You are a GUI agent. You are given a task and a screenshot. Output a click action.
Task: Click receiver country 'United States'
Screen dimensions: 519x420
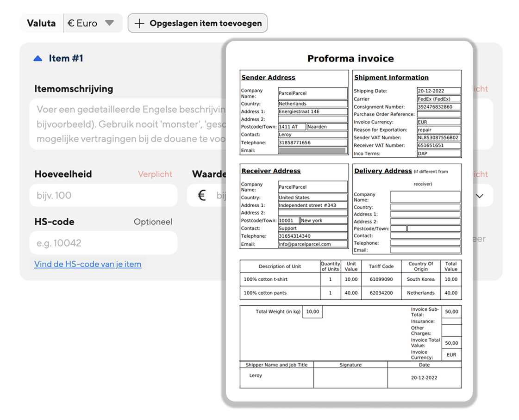(x=313, y=198)
